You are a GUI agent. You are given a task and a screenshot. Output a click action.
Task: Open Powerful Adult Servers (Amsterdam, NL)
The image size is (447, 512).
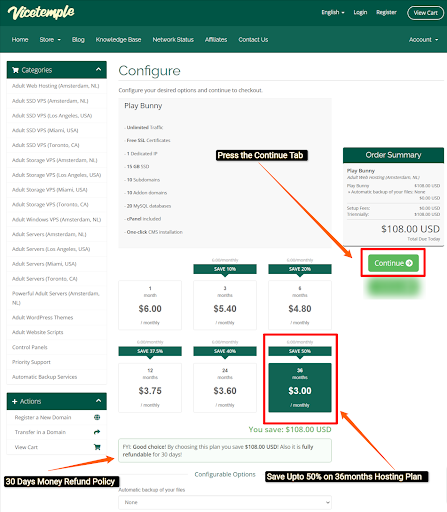(57, 298)
